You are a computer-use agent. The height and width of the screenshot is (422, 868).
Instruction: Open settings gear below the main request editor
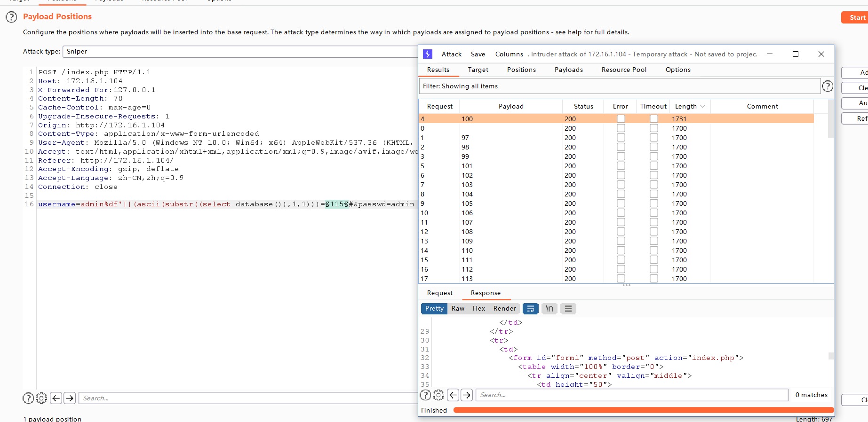pyautogui.click(x=41, y=398)
